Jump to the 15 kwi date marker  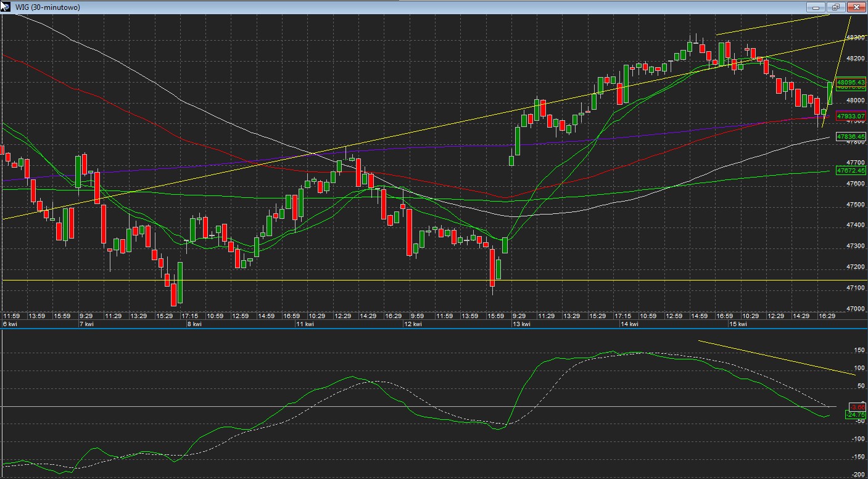(x=738, y=324)
